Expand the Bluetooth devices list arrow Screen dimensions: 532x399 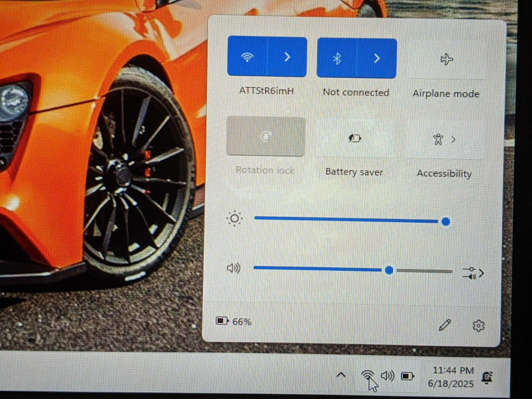377,59
